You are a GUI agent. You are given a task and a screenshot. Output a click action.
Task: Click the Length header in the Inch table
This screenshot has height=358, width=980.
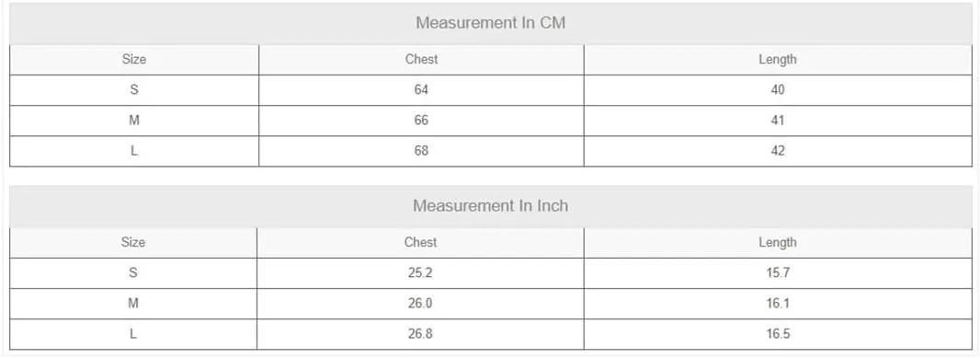(x=778, y=242)
